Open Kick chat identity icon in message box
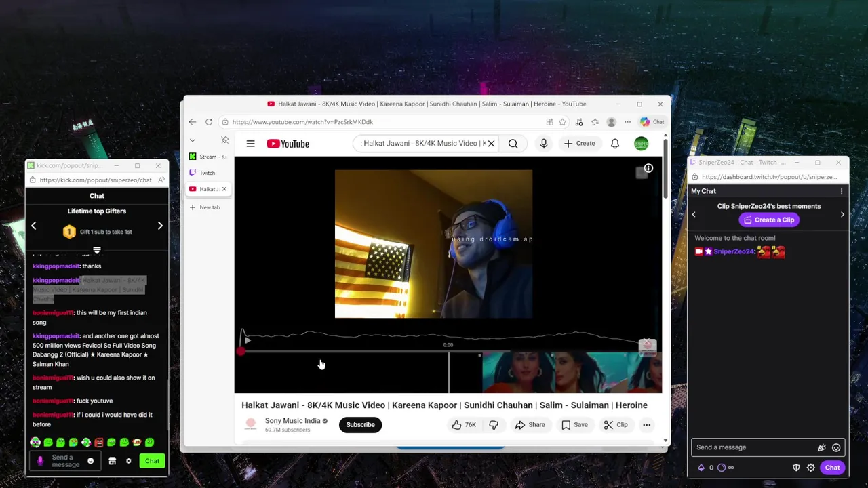Viewport: 868px width, 488px height. (x=40, y=461)
